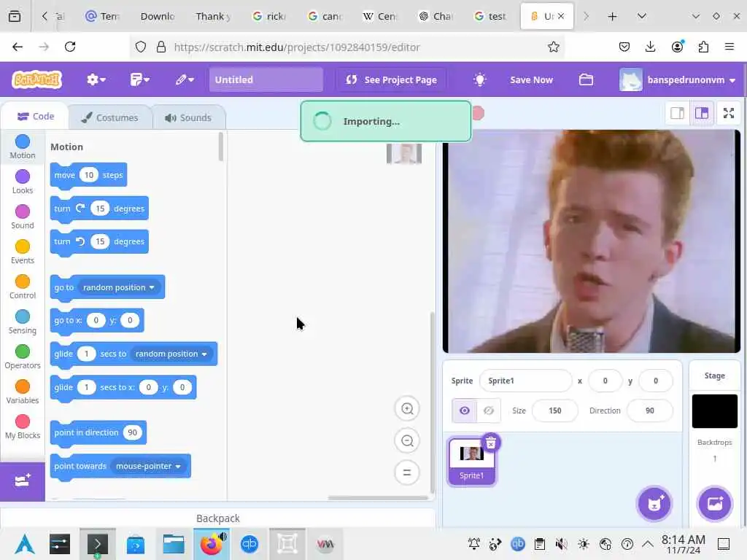The image size is (747, 560).
Task: Click Choose a Sprite cat button
Action: [x=654, y=504]
